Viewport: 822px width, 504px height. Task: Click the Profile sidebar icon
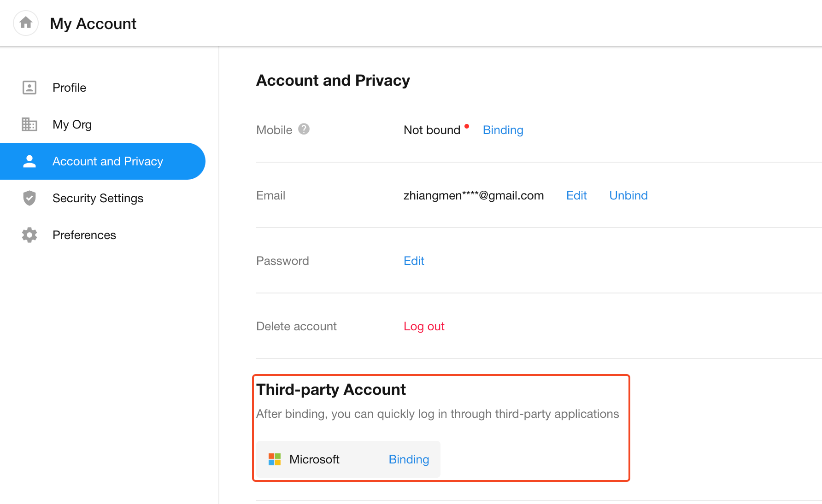pos(29,88)
